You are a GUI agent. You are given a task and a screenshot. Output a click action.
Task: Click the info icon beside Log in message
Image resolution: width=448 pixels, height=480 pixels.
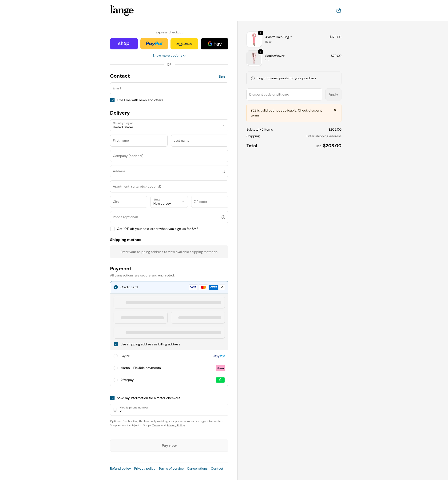click(253, 78)
